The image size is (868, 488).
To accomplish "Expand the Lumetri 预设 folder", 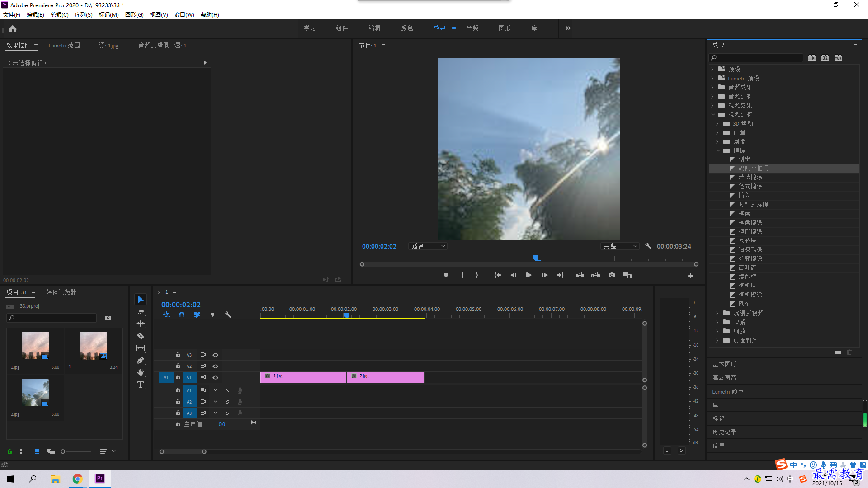I will click(x=712, y=78).
